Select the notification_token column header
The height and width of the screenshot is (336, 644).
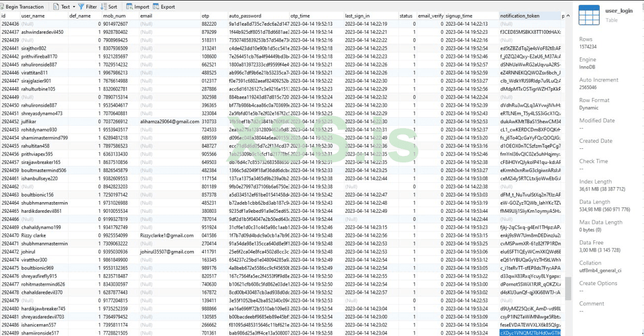pos(530,16)
